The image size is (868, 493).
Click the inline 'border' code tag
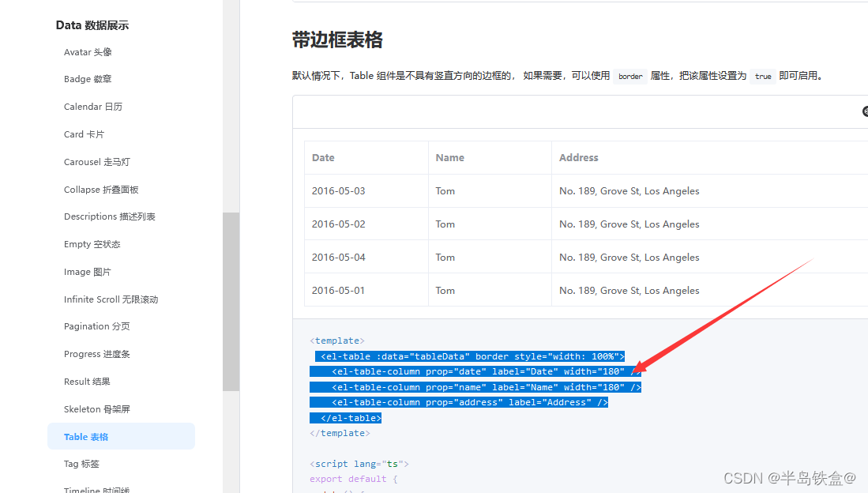[x=630, y=76]
